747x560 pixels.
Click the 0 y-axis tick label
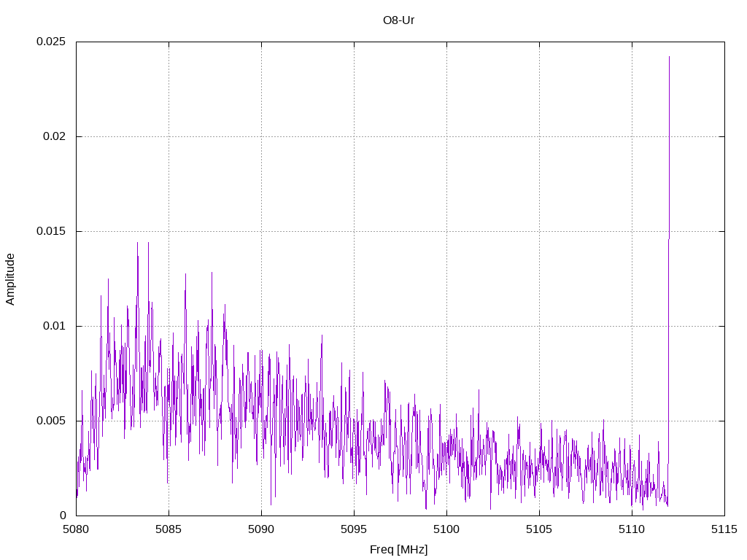tap(63, 516)
